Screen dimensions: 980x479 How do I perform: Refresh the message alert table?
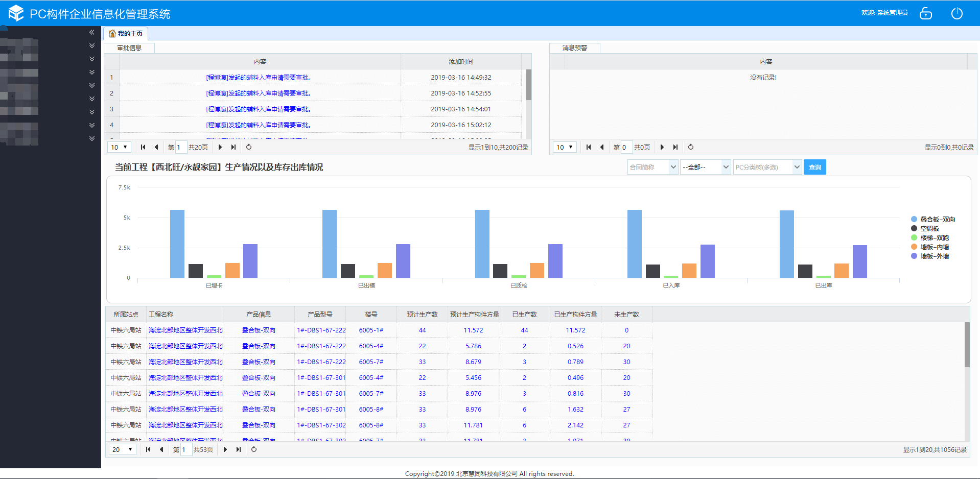click(x=691, y=147)
